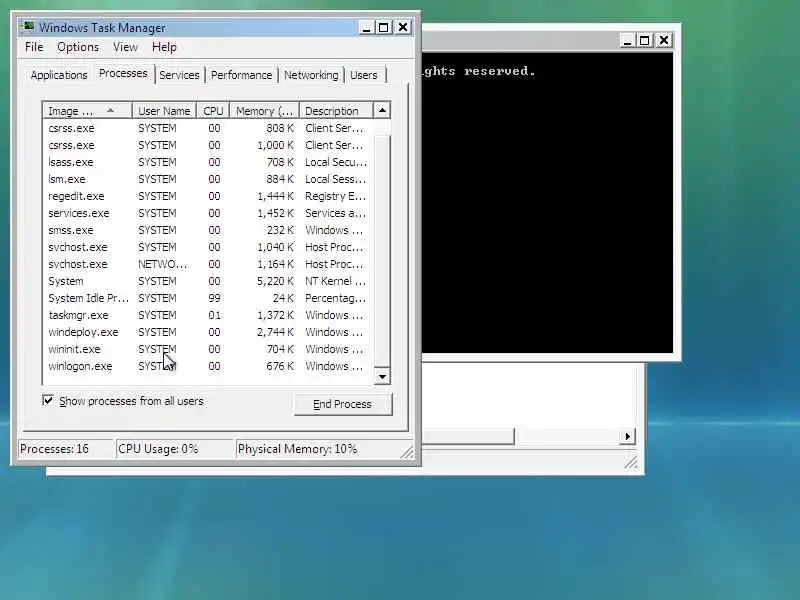Click the background window's horizontal scrollbar thumb
The image size is (800, 600).
click(x=468, y=437)
